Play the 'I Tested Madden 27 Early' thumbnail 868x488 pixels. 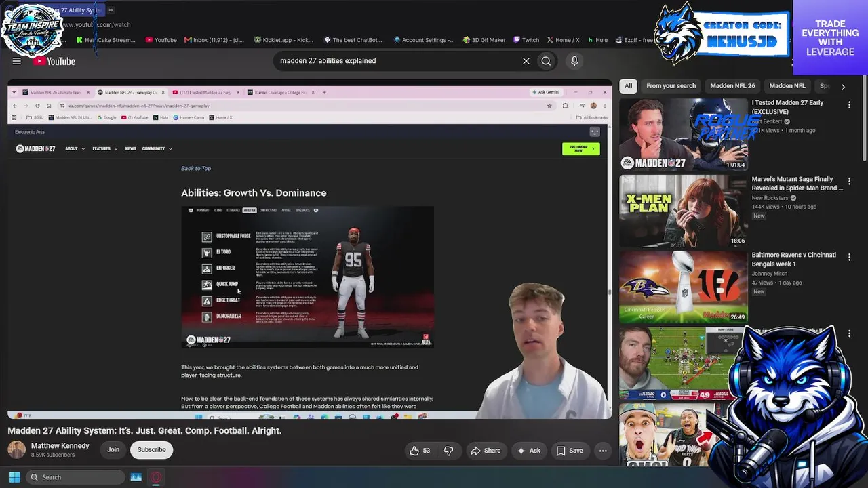click(x=683, y=134)
